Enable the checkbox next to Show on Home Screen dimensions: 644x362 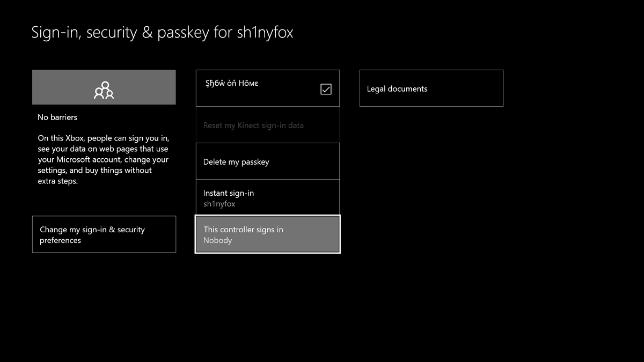coord(326,89)
